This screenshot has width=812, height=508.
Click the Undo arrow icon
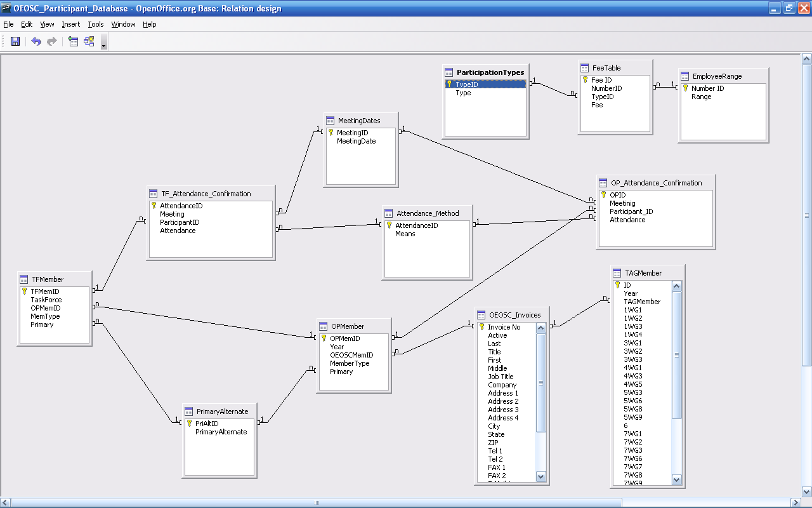click(x=36, y=41)
